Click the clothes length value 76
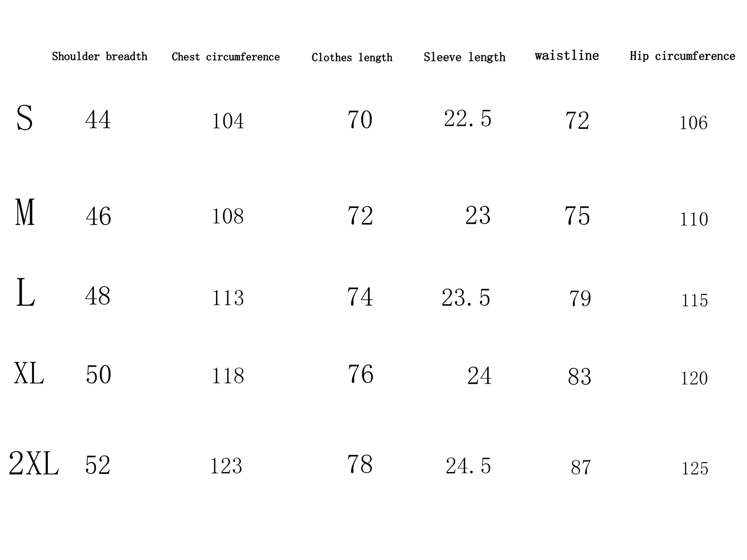747x560 pixels. [x=360, y=374]
